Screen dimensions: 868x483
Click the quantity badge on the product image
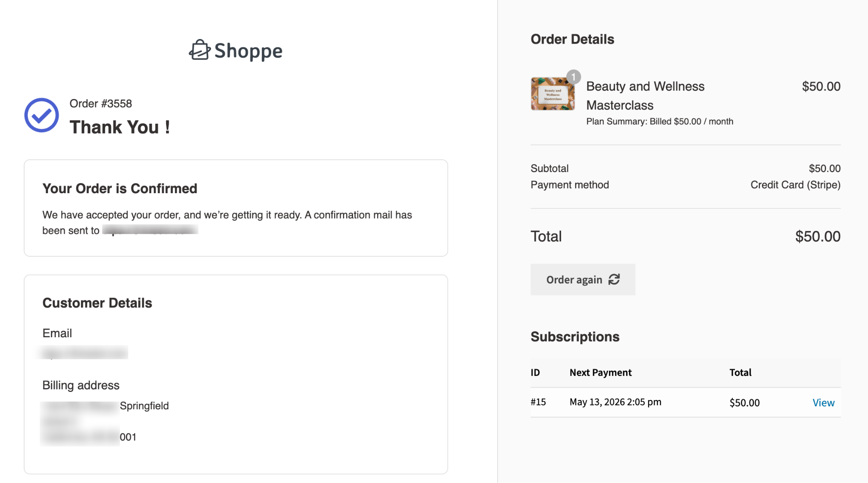click(573, 77)
